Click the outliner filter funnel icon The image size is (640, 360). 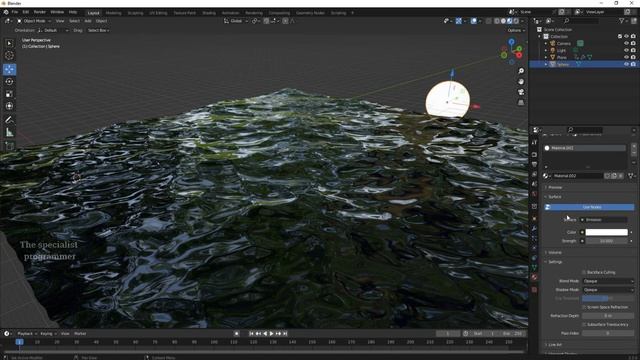click(622, 21)
